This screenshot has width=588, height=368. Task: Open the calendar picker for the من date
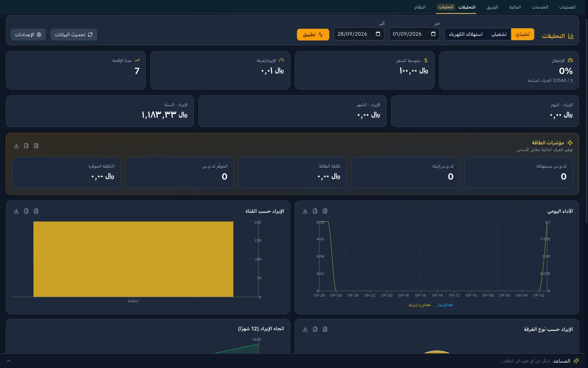433,34
